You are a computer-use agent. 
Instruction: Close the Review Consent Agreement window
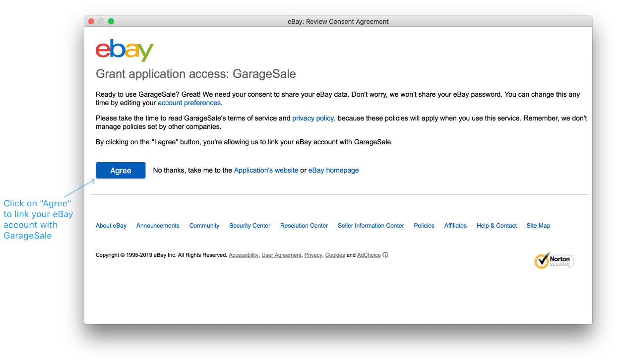coord(91,21)
